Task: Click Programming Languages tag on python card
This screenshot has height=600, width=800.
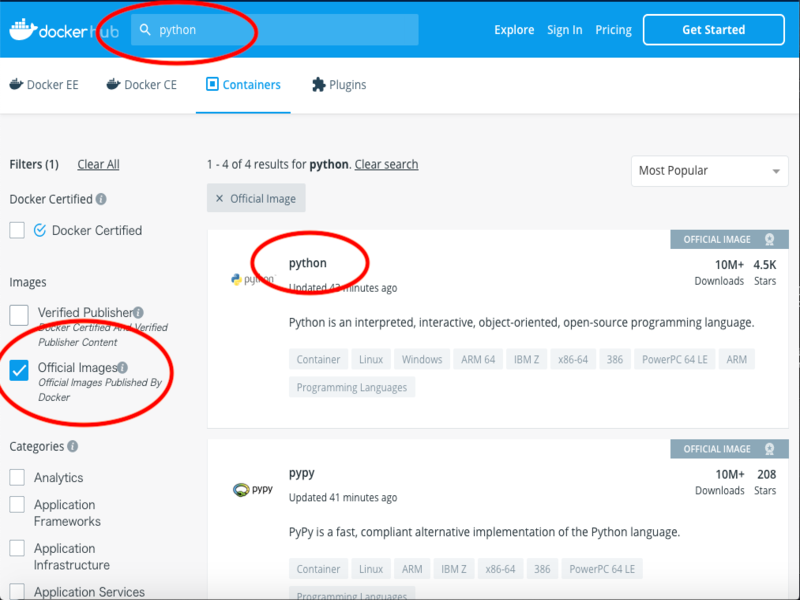Action: pos(352,387)
